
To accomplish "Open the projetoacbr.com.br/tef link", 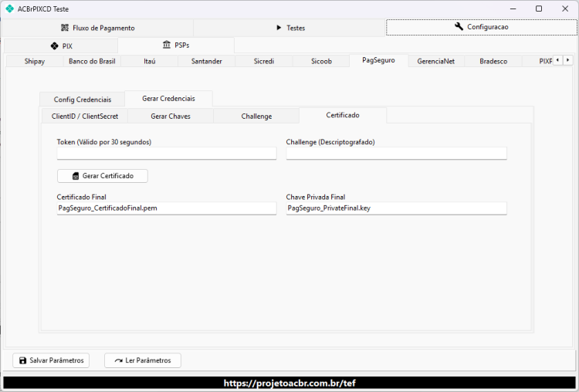I will [289, 384].
